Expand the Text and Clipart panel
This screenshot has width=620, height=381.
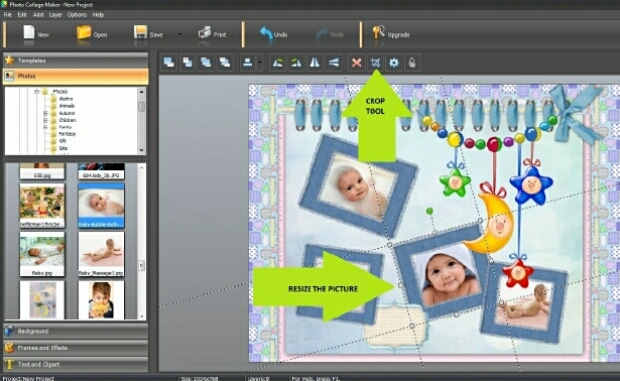point(76,364)
